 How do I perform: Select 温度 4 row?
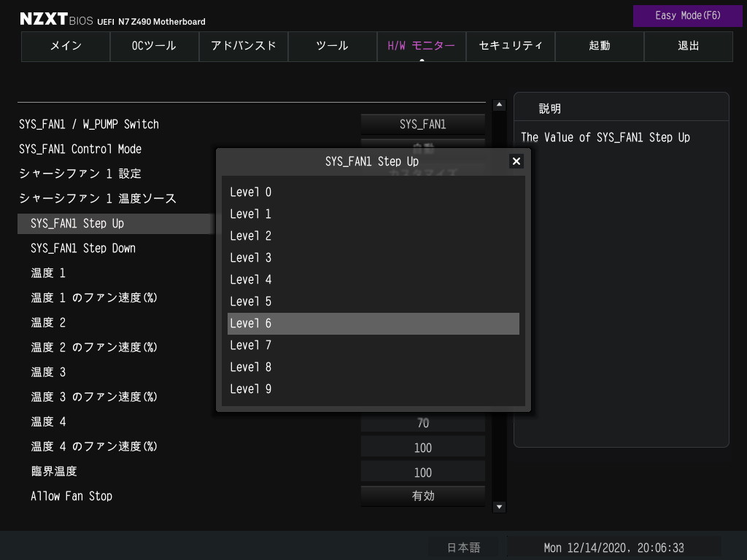(x=48, y=422)
